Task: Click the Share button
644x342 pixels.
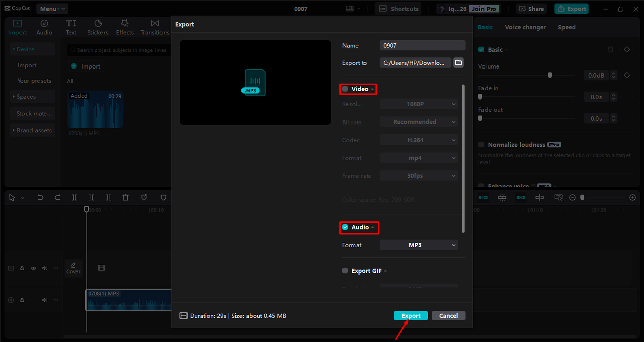Action: coord(531,9)
